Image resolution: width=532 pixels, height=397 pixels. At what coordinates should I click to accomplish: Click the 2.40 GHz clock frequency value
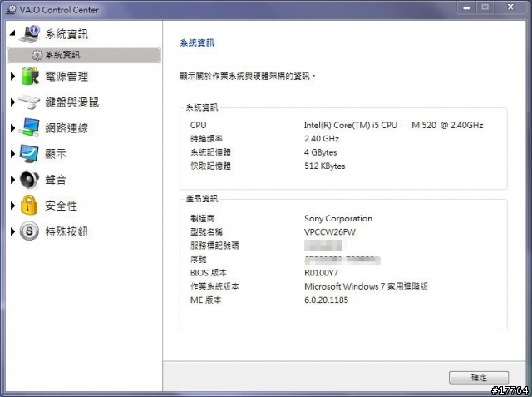[x=322, y=138]
